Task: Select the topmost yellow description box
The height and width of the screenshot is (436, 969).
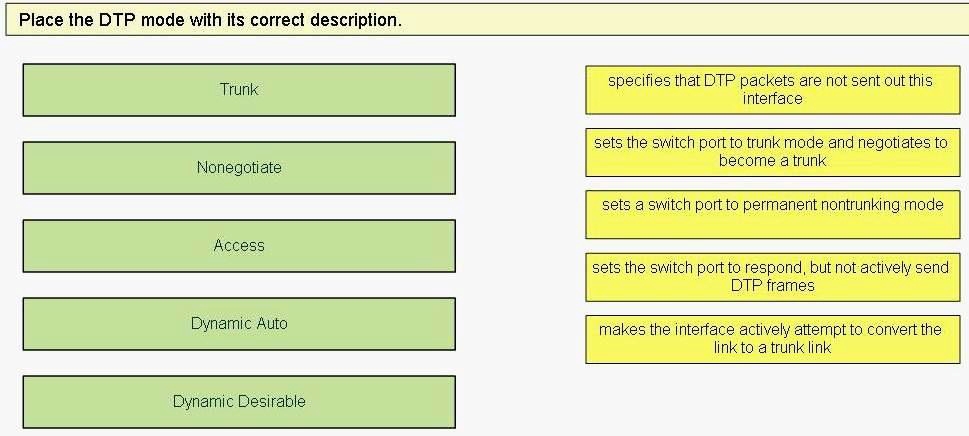Action: point(772,90)
